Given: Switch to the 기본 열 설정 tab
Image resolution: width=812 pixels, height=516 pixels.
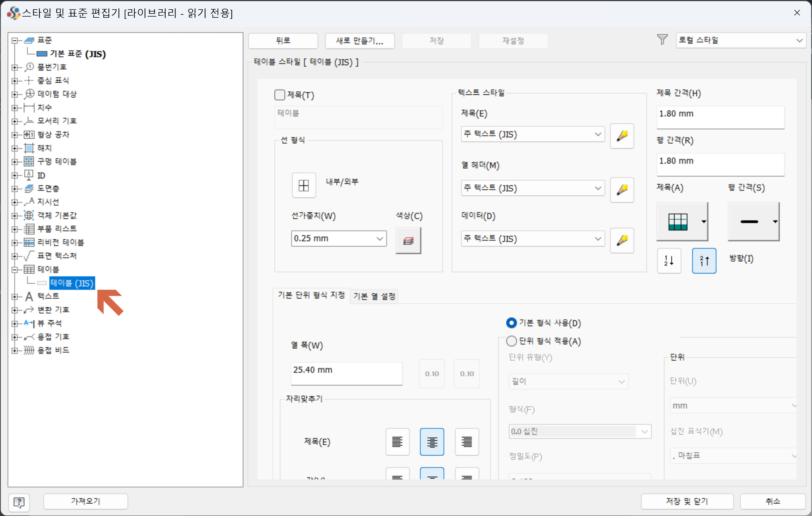Looking at the screenshot, I should [374, 296].
